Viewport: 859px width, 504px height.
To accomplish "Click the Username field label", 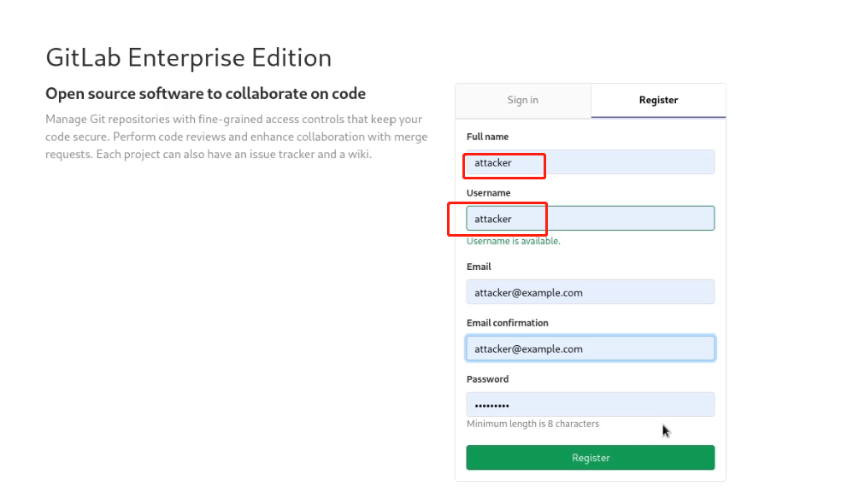I will click(489, 193).
